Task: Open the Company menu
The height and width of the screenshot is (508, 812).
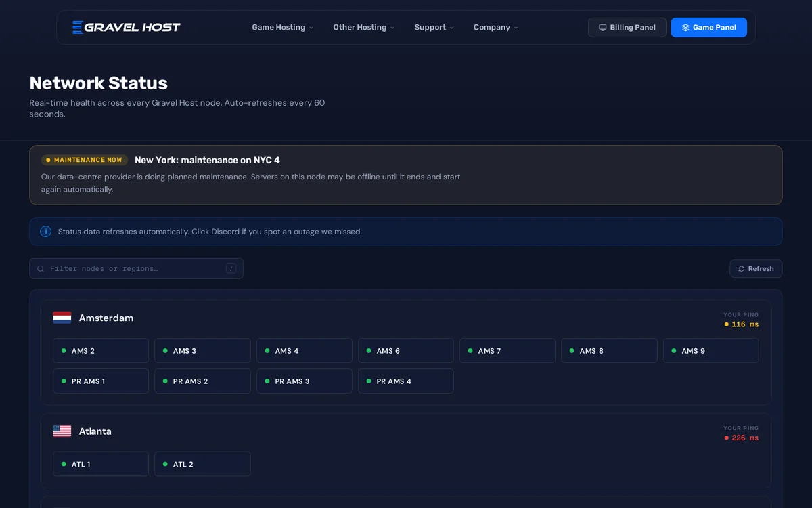Action: 496,27
